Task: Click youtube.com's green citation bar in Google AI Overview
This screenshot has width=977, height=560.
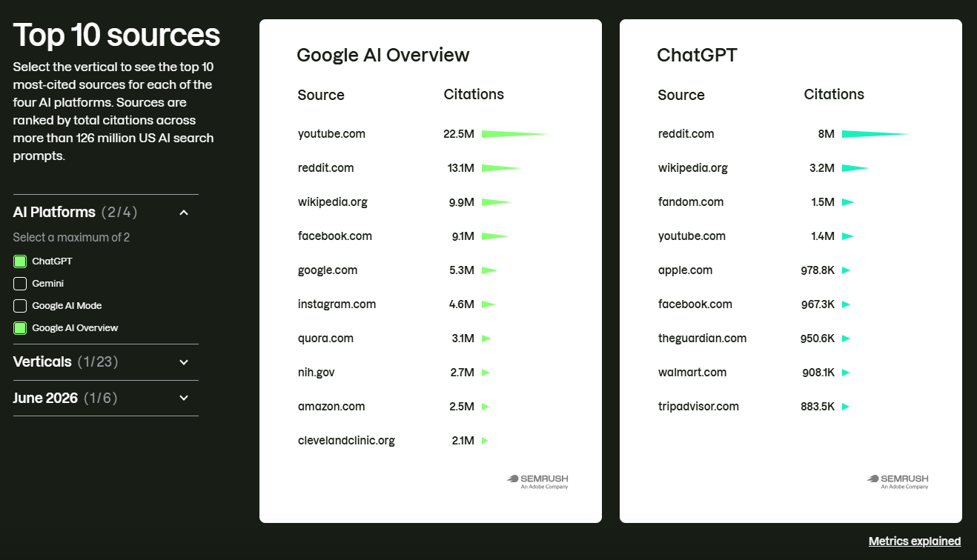Action: coord(514,134)
